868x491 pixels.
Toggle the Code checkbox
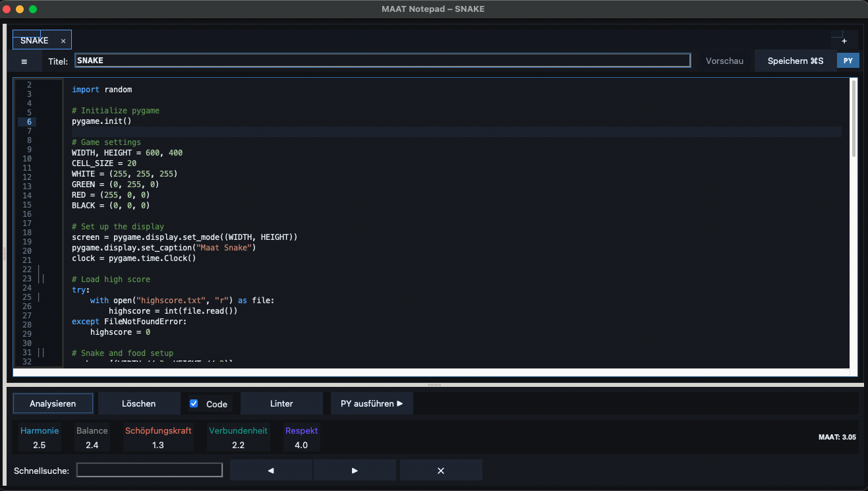194,403
